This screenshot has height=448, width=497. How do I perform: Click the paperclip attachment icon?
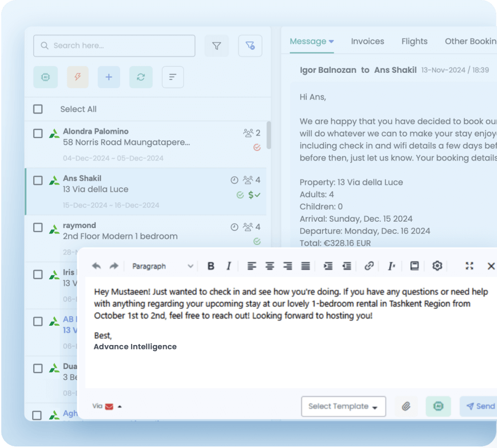pyautogui.click(x=406, y=406)
